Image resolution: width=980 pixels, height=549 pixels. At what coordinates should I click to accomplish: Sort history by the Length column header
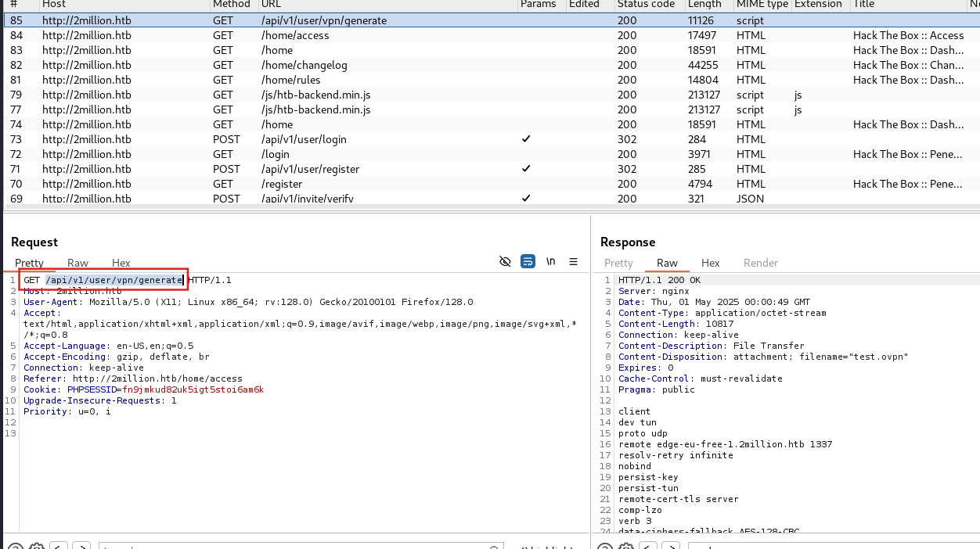click(704, 5)
